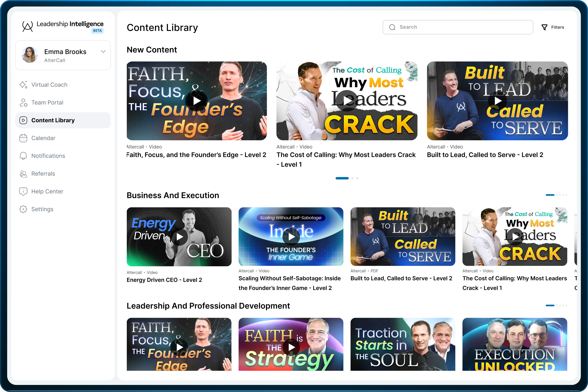The image size is (588, 392).
Task: Open Notifications via the bell icon
Action: click(x=23, y=156)
